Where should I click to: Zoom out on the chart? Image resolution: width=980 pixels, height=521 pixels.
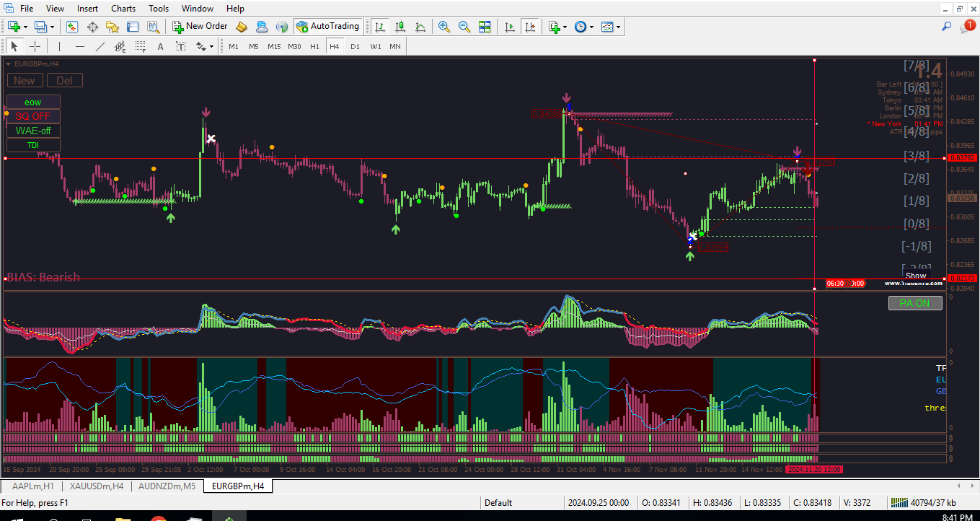click(x=464, y=27)
